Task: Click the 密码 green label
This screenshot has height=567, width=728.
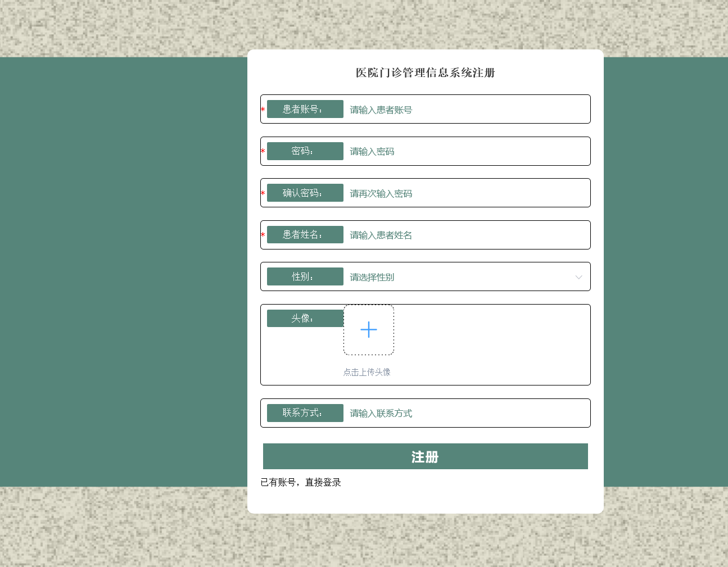Action: tap(305, 151)
